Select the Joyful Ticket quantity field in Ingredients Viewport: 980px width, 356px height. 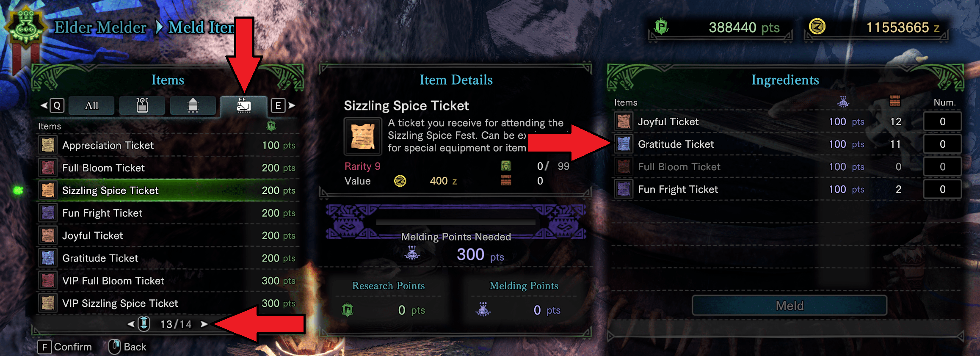tap(942, 122)
